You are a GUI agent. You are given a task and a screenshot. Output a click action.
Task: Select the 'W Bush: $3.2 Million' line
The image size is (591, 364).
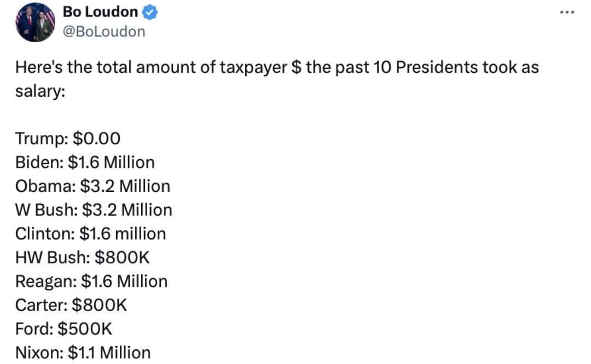pyautogui.click(x=94, y=210)
